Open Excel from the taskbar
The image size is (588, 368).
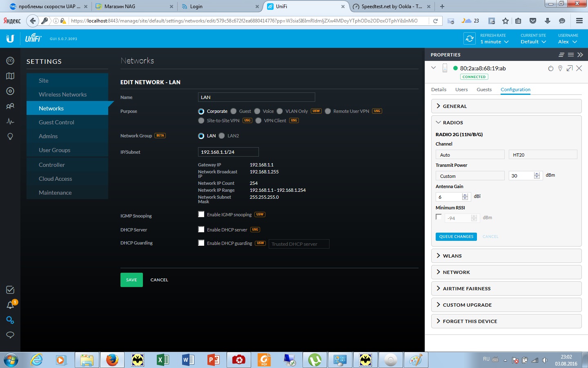click(163, 360)
